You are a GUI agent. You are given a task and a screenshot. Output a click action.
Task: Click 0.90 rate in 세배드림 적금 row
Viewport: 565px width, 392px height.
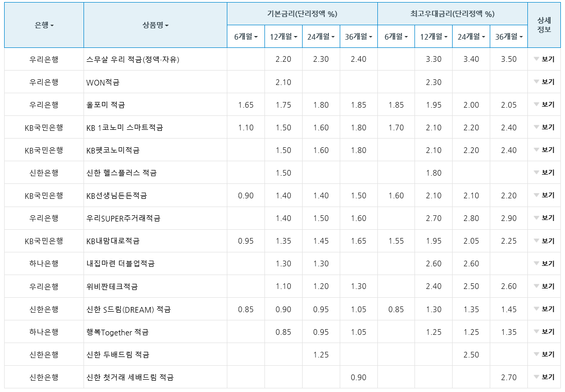click(x=358, y=378)
